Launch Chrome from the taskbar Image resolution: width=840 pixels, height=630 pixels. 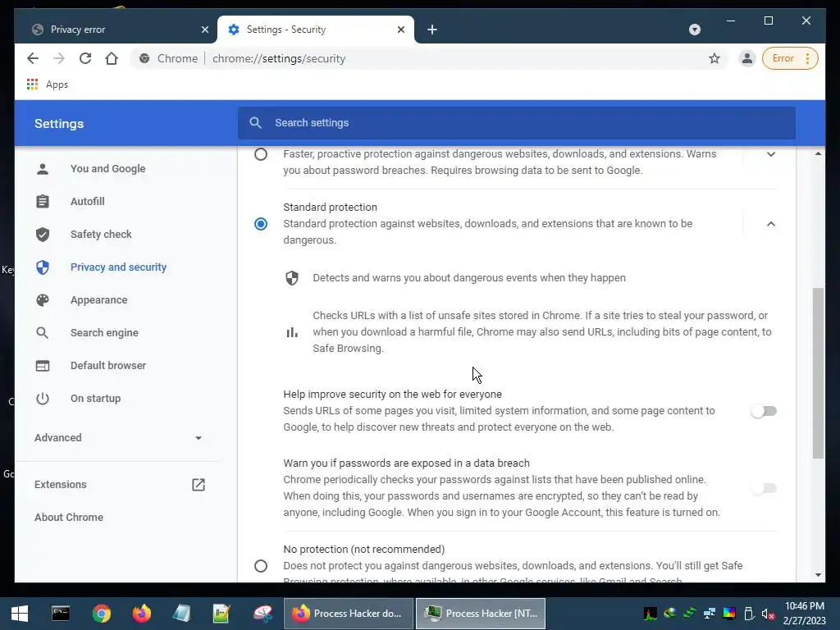pyautogui.click(x=101, y=614)
